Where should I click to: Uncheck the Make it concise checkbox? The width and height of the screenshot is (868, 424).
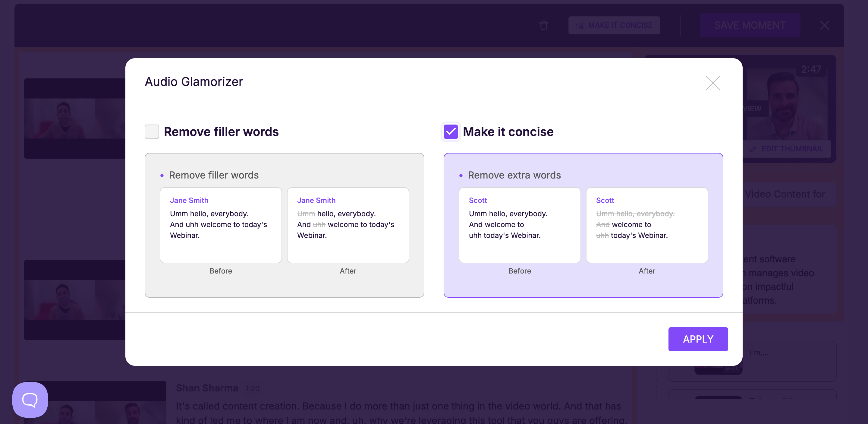click(x=451, y=132)
